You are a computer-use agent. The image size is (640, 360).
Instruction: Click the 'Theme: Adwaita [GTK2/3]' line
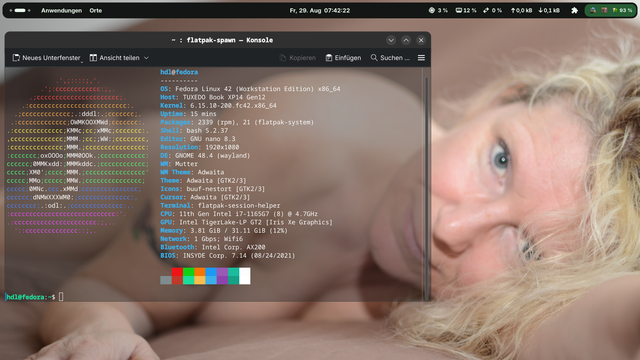click(203, 180)
